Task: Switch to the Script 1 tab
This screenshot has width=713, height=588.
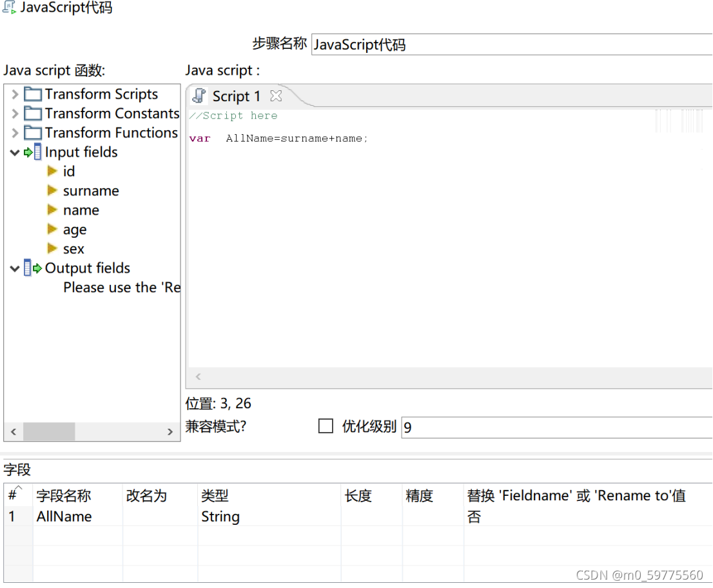Action: pyautogui.click(x=237, y=96)
